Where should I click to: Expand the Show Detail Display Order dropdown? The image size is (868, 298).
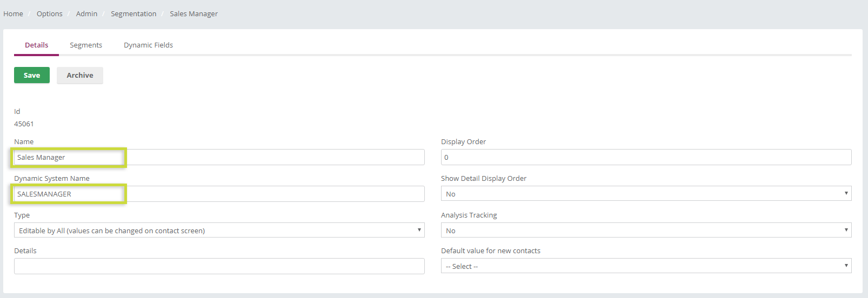[x=646, y=194]
